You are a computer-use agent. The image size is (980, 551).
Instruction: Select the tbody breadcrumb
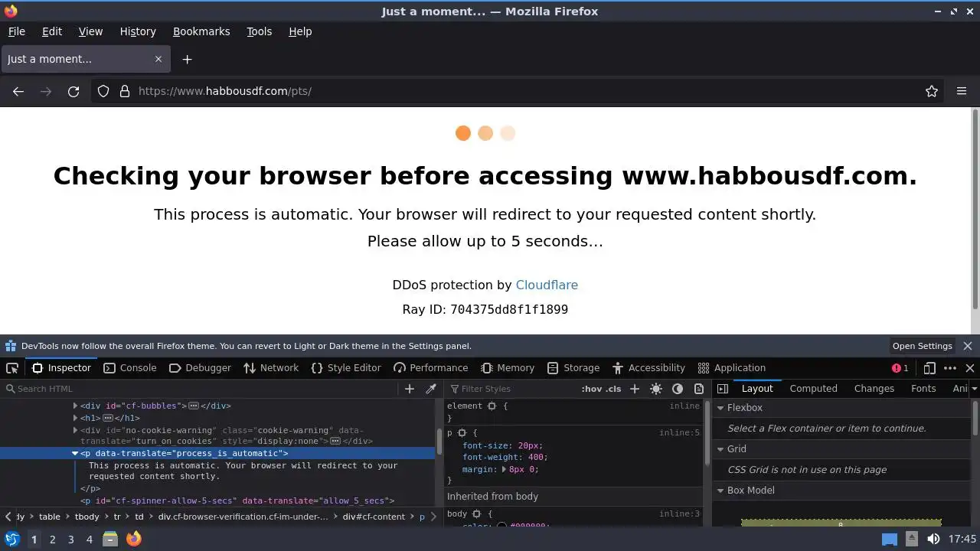tap(87, 517)
